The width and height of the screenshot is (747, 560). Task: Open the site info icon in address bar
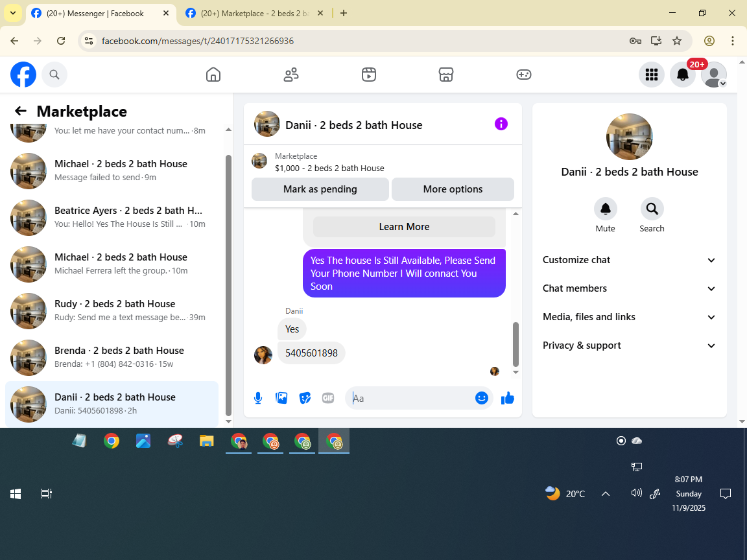click(x=89, y=41)
